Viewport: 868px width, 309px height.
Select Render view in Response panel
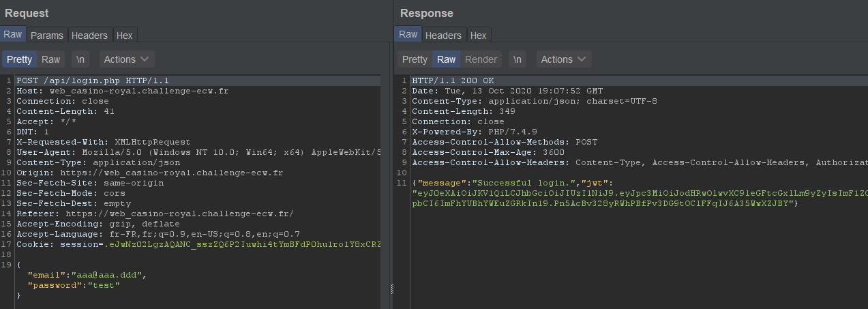[x=481, y=59]
